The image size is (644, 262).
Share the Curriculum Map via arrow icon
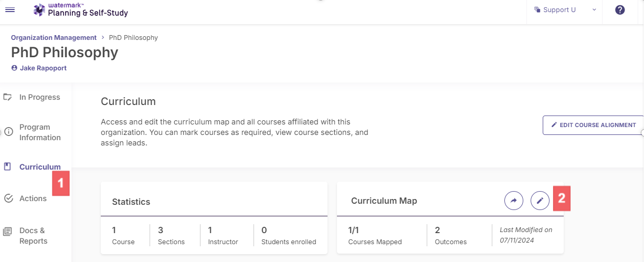point(514,200)
